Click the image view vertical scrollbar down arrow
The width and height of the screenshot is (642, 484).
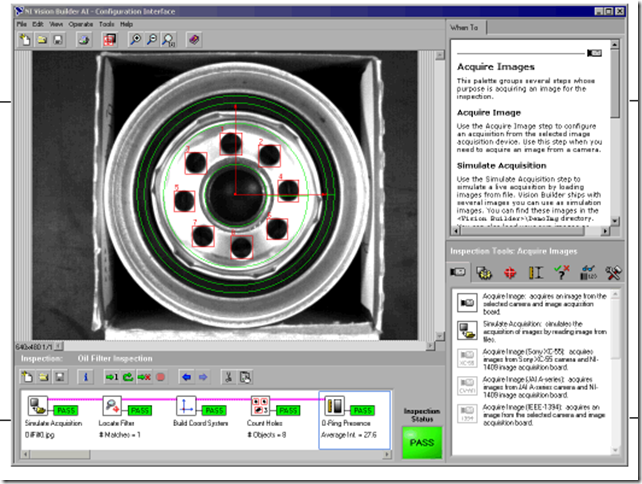[x=440, y=336]
